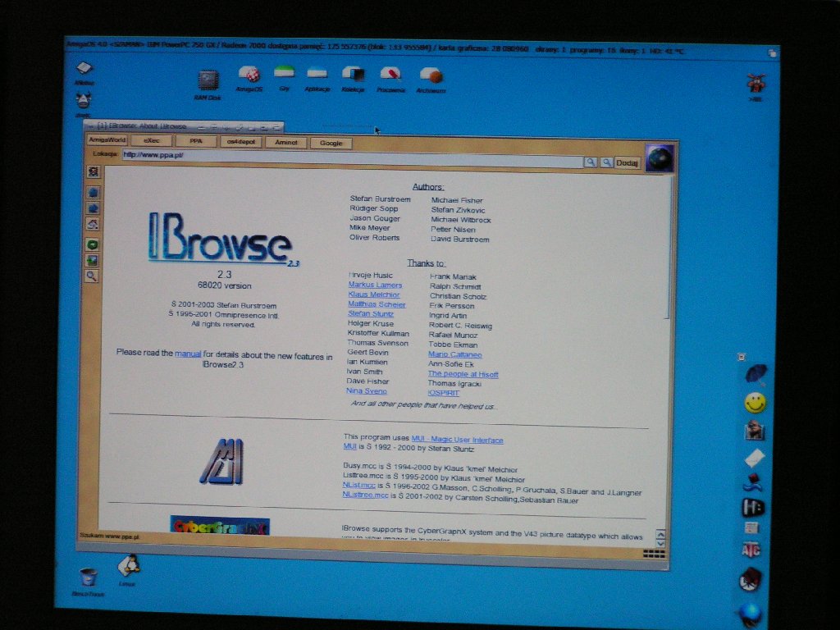Click the small white notepad dock icon
Screen dimensions: 840x630
point(751,527)
